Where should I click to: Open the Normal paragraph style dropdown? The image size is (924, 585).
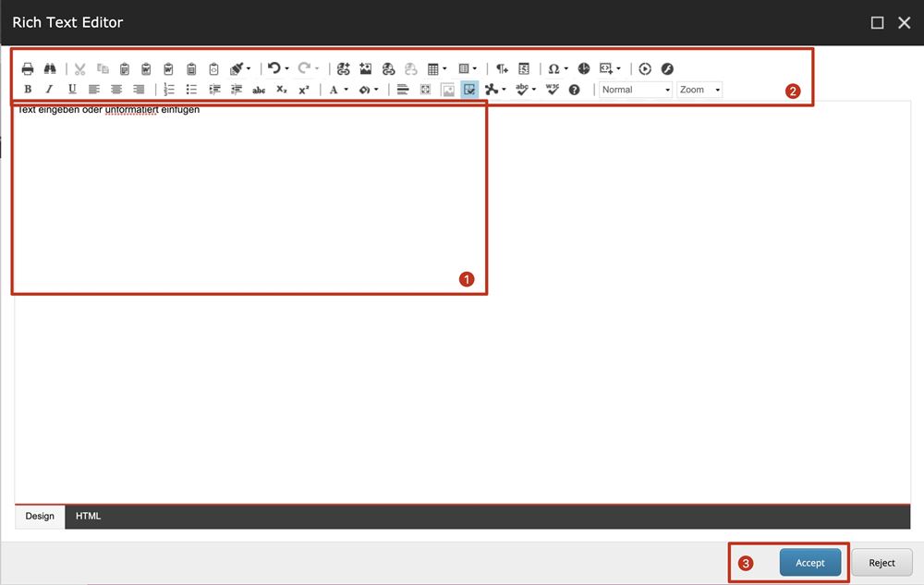point(636,90)
